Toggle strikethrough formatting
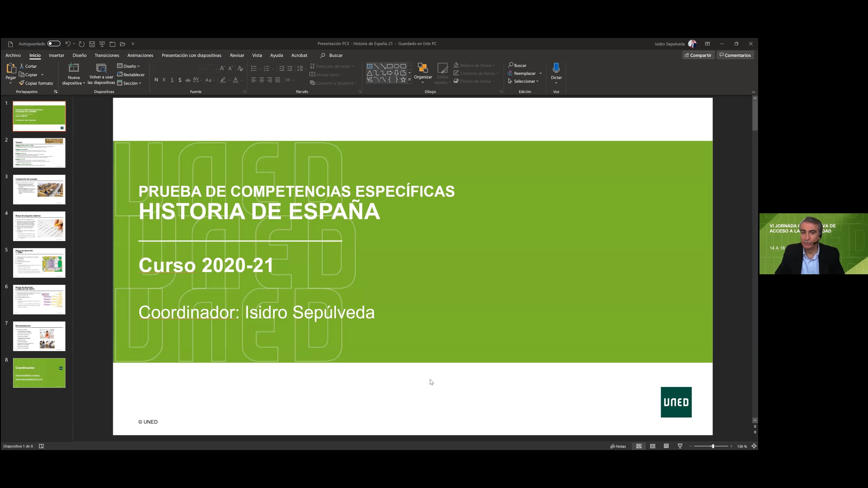The height and width of the screenshot is (488, 868). [x=188, y=80]
